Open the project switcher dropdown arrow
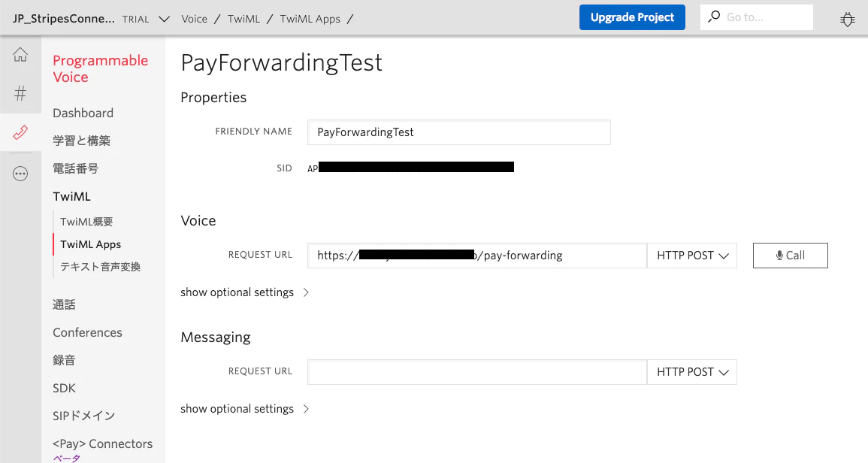Viewport: 868px width, 463px height. click(x=164, y=19)
